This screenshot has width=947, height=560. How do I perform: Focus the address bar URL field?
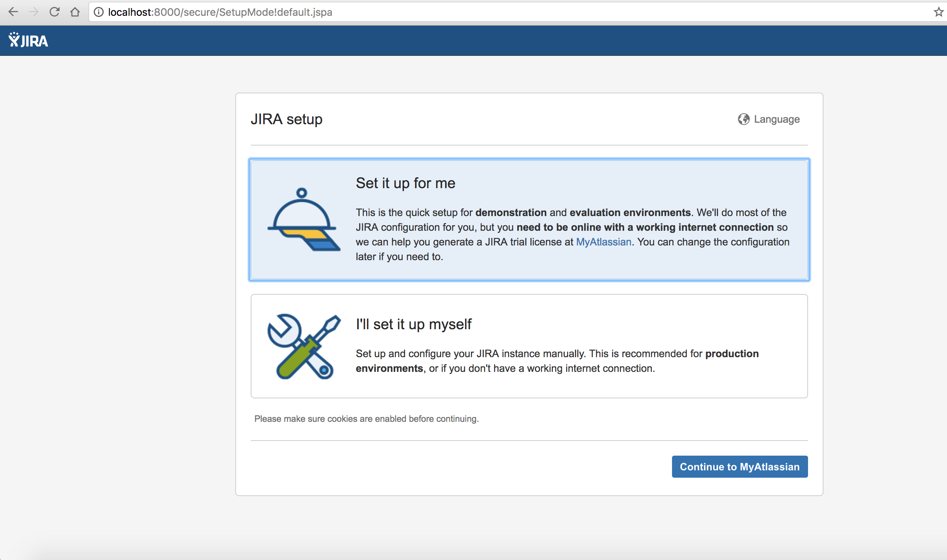(517, 12)
